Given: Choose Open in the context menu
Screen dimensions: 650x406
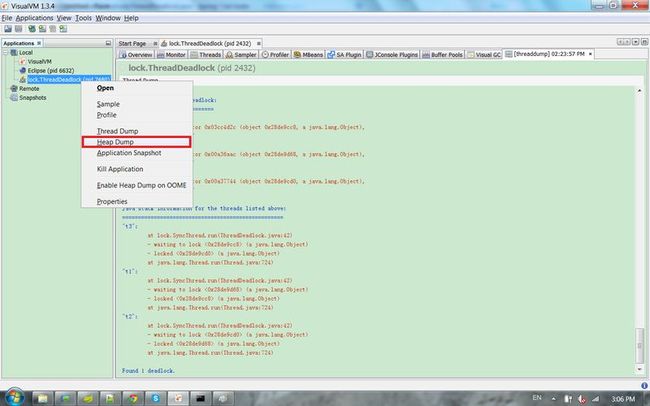Looking at the screenshot, I should (x=137, y=88).
